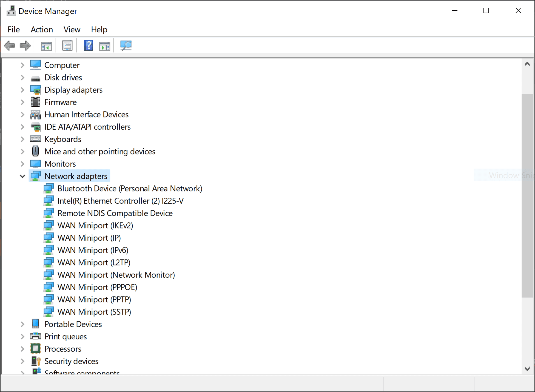Select WAN Miniport (PPPOE) entry
535x392 pixels.
97,287
